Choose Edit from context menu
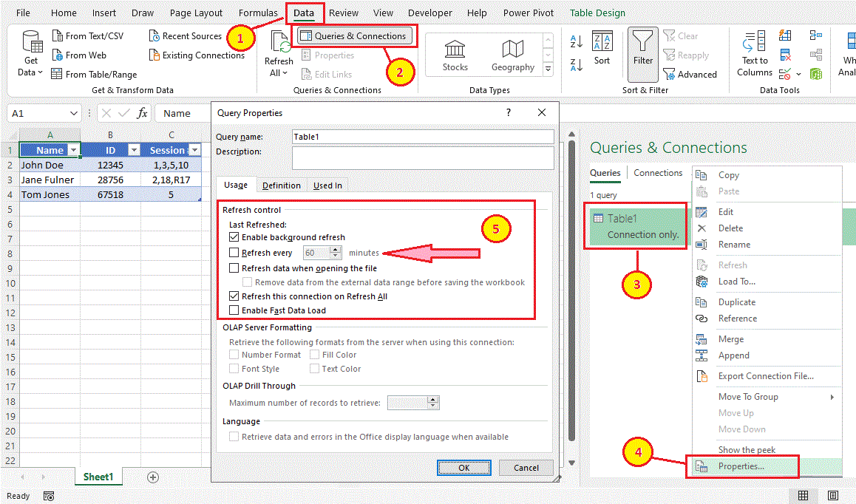856x504 pixels. point(725,212)
